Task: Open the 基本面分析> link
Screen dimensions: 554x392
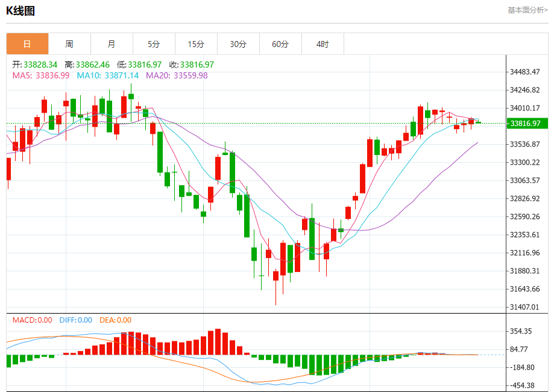Action: tap(528, 10)
